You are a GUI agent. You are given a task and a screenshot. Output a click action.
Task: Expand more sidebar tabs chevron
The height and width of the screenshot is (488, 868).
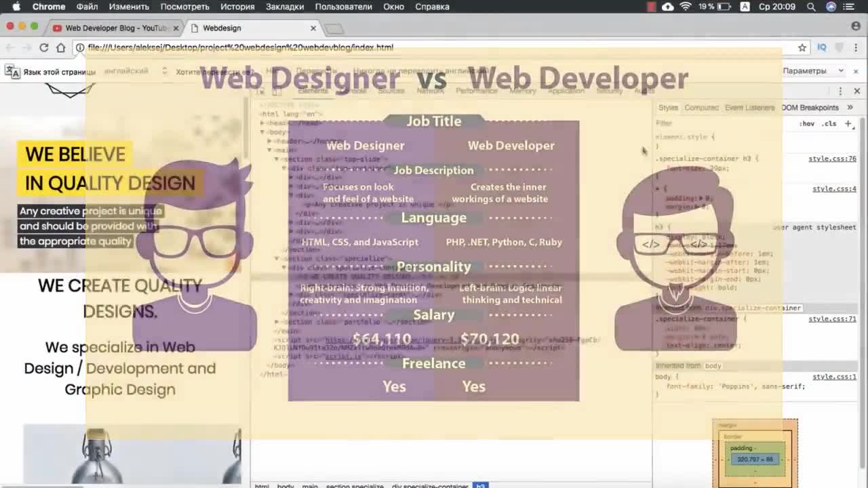(x=850, y=108)
